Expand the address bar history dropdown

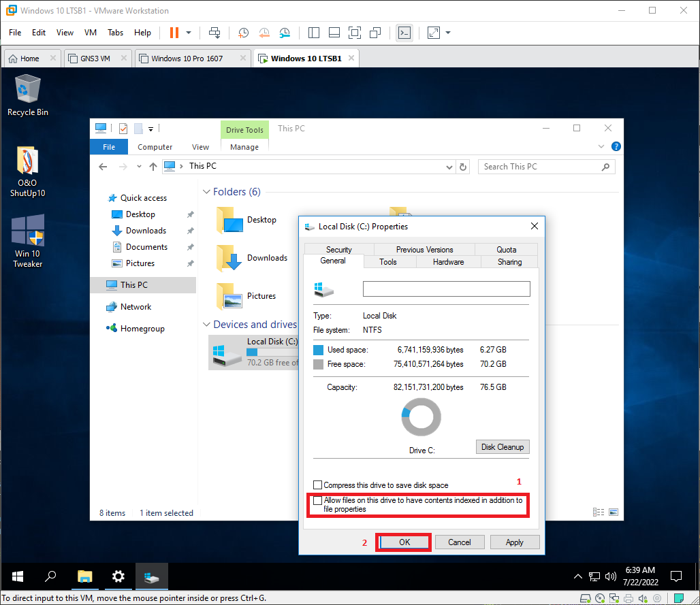[x=449, y=167]
